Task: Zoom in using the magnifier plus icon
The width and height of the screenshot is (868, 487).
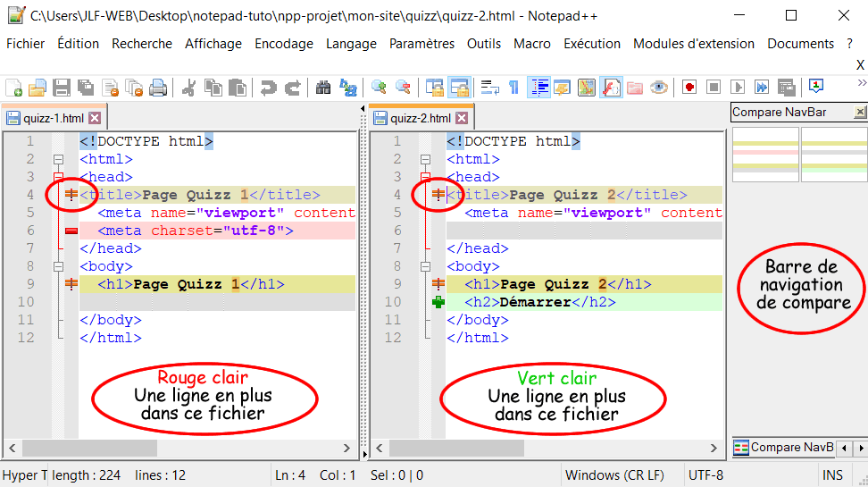Action: click(379, 88)
